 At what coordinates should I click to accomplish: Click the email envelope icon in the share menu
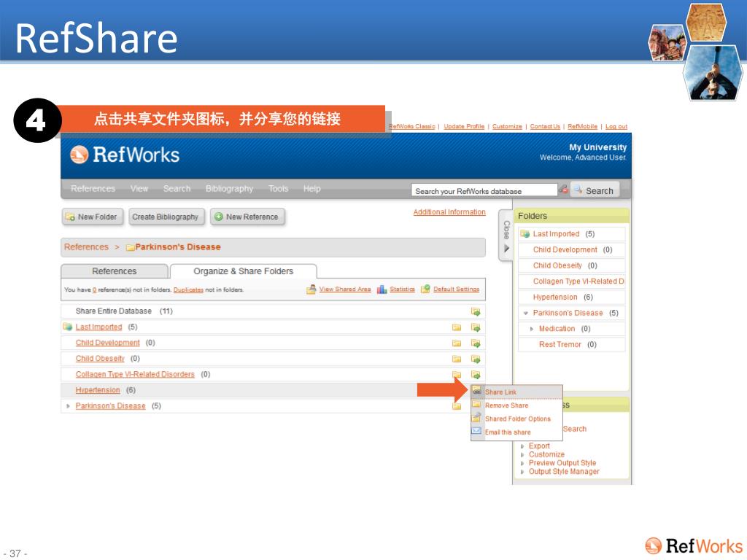point(476,431)
